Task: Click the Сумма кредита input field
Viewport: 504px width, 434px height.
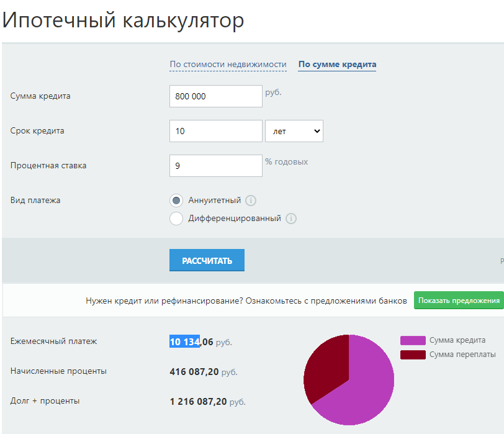Action: pos(215,96)
